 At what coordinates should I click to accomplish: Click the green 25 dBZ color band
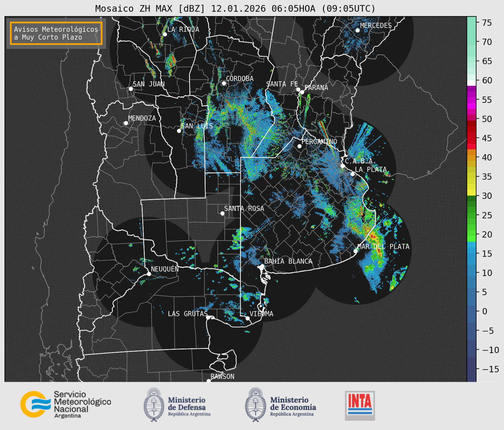coord(471,215)
